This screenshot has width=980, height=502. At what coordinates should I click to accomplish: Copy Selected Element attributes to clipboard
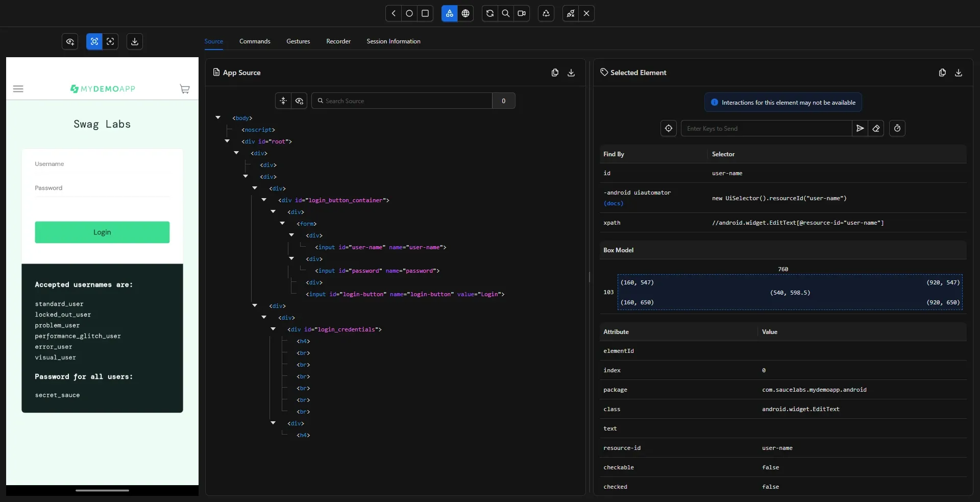[x=942, y=73]
